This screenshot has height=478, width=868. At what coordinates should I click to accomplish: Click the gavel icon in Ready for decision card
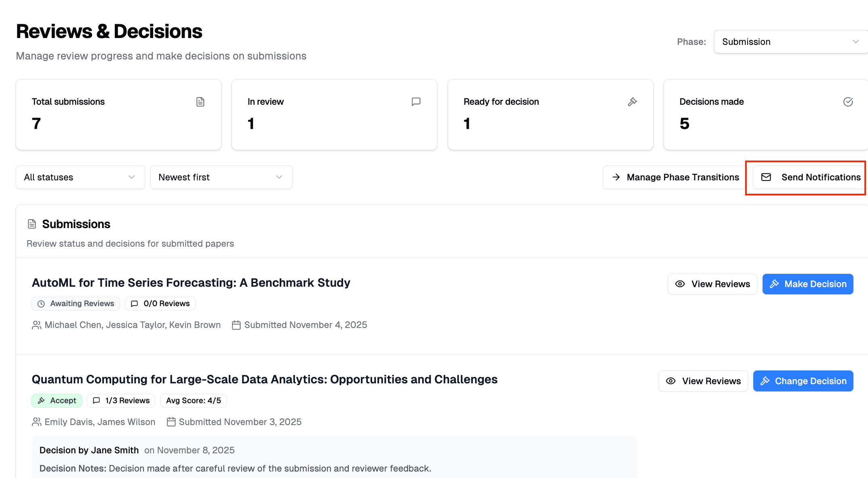click(x=632, y=102)
